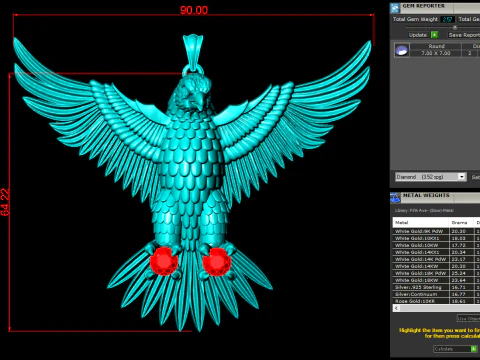Click the Grams column header
This screenshot has width=480, height=360.
coord(461,222)
